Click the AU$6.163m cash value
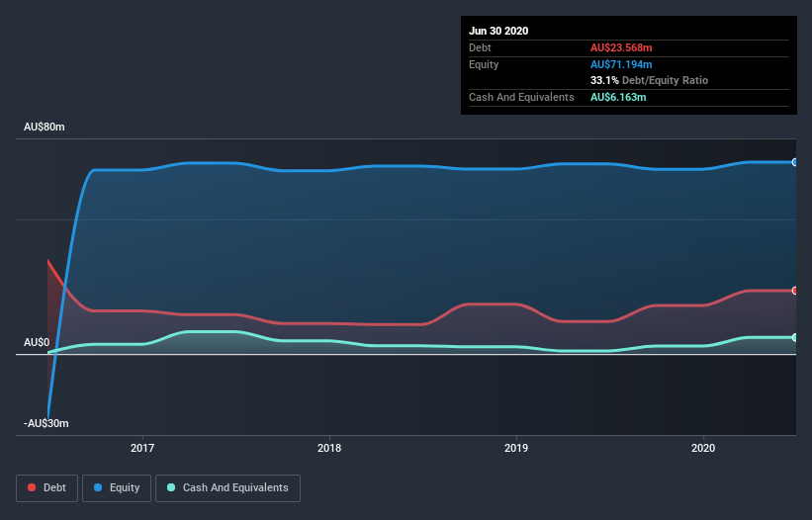This screenshot has width=812, height=520. tap(618, 97)
